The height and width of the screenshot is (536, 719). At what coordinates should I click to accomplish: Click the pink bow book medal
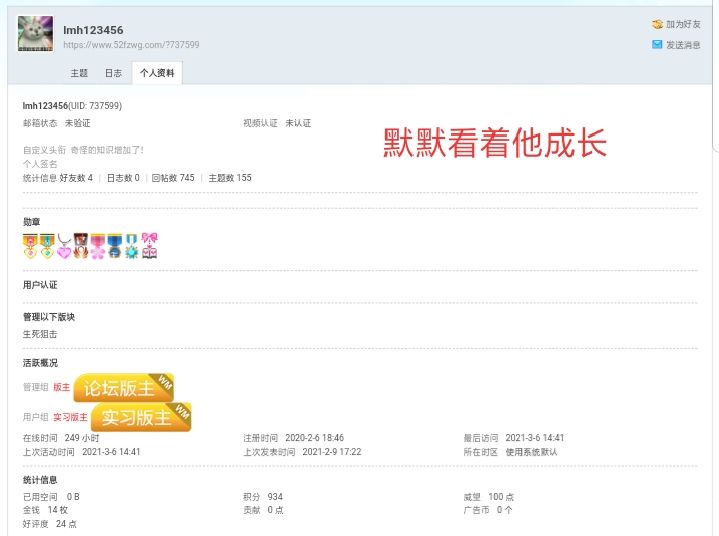point(149,245)
